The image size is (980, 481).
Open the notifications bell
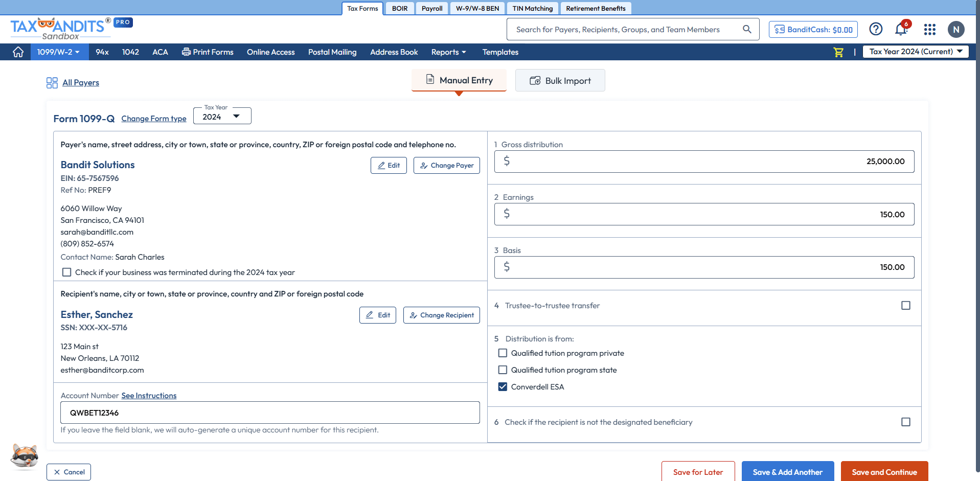click(901, 29)
